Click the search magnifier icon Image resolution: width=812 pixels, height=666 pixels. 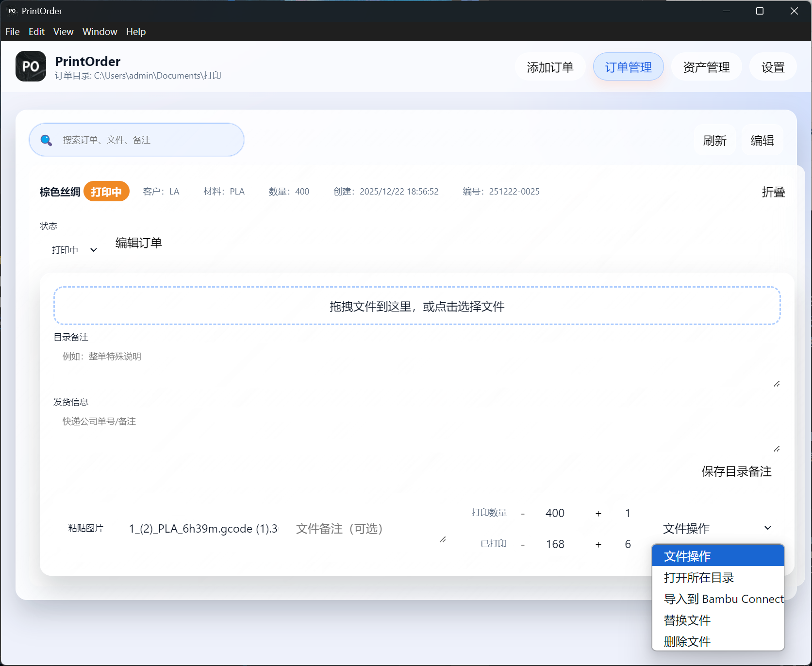click(x=46, y=140)
